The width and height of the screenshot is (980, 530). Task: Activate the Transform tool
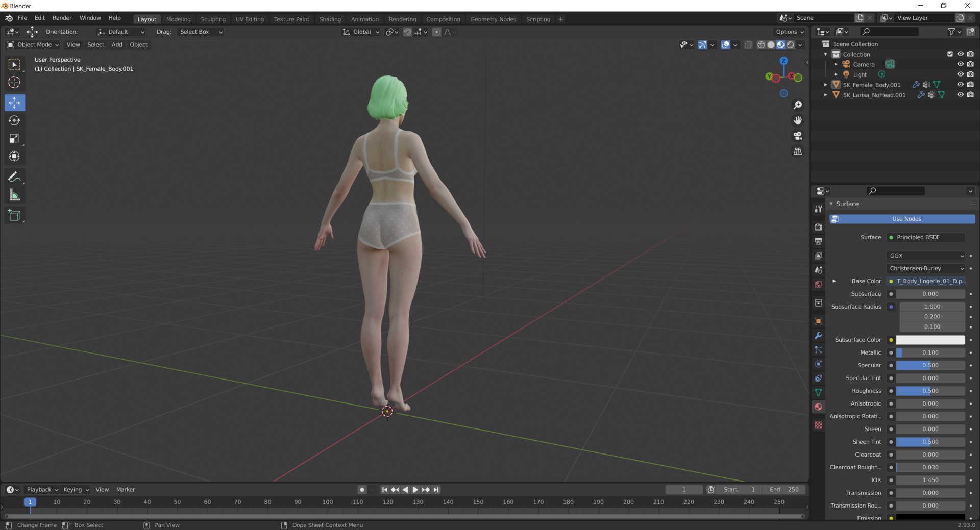tap(14, 156)
